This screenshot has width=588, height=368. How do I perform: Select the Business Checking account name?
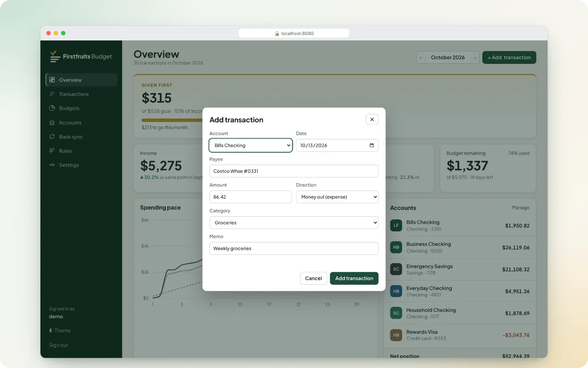click(429, 244)
